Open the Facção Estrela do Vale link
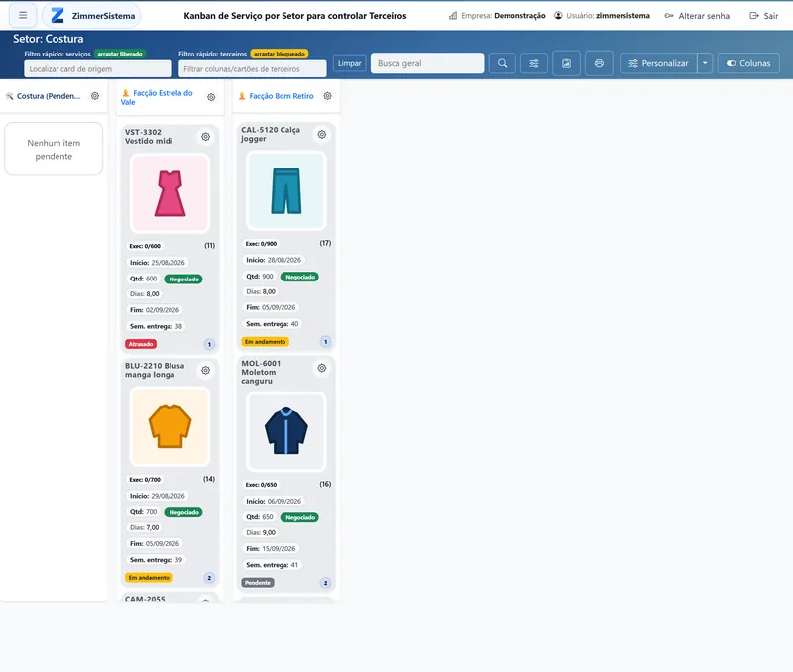 158,97
